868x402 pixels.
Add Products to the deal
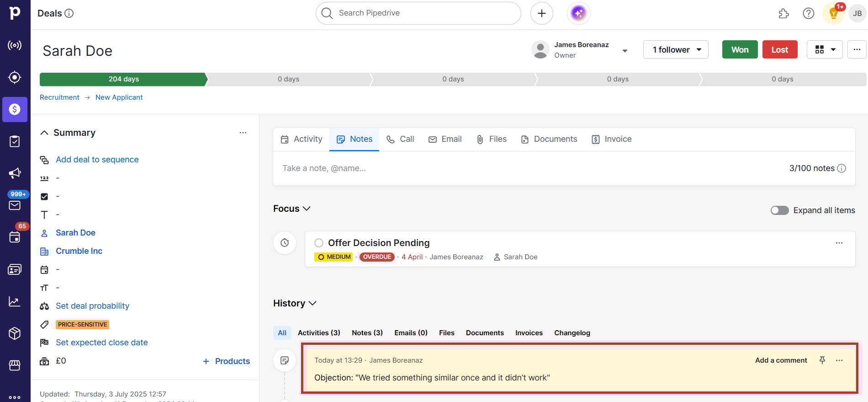pyautogui.click(x=227, y=361)
